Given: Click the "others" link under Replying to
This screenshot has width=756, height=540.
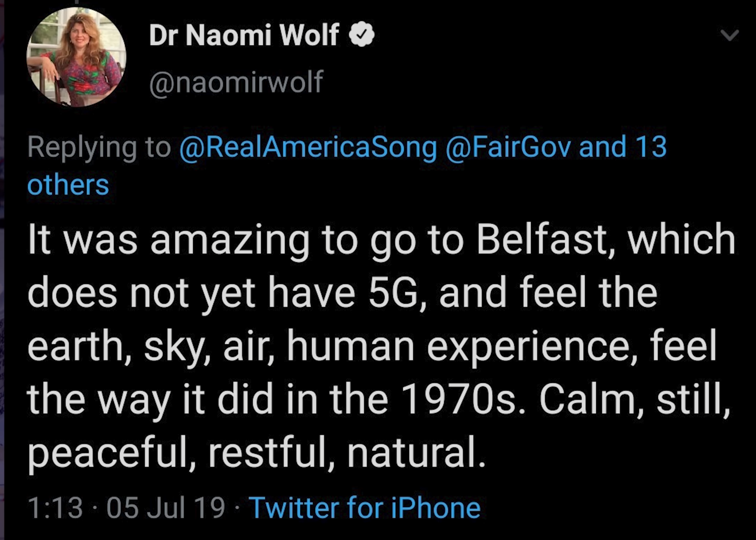Looking at the screenshot, I should pyautogui.click(x=68, y=185).
